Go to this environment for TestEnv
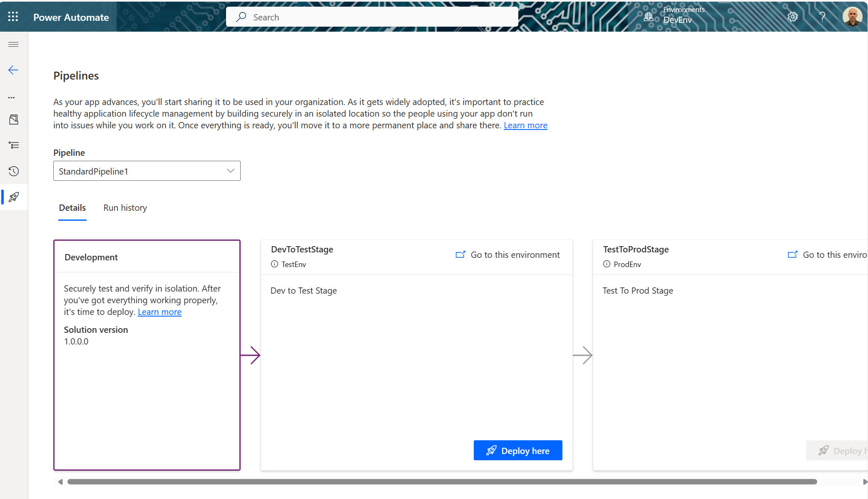Image resolution: width=868 pixels, height=499 pixels. [x=508, y=254]
